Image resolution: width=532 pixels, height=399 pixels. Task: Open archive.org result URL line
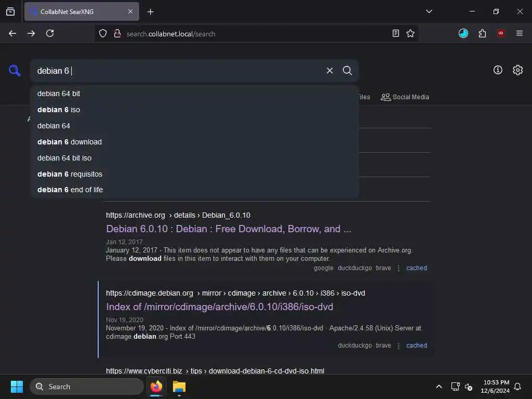(x=178, y=215)
